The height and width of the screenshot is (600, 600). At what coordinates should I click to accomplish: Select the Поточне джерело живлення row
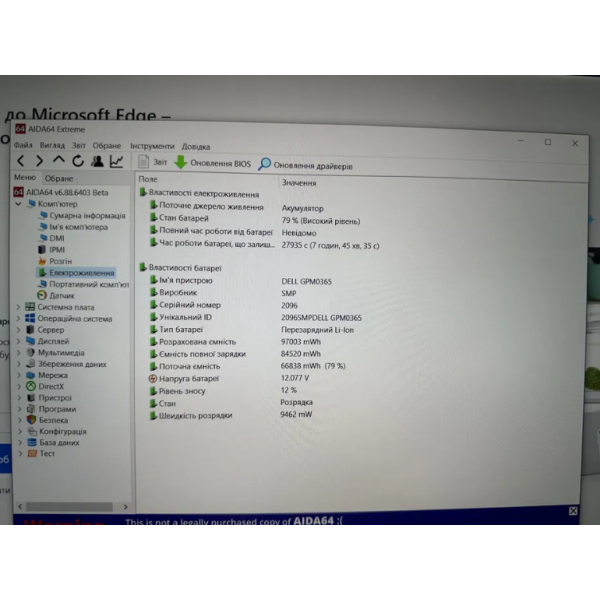coord(236,207)
